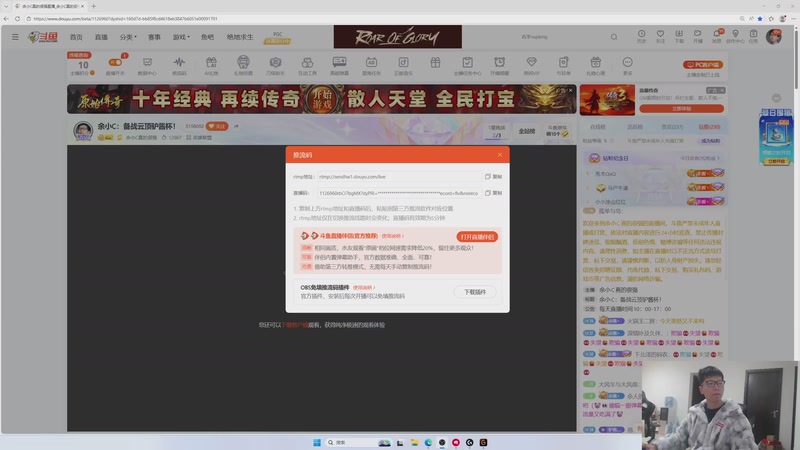This screenshot has width=800, height=450.
Task: Open 消息 bell icon with red badge
Action: coord(717,36)
